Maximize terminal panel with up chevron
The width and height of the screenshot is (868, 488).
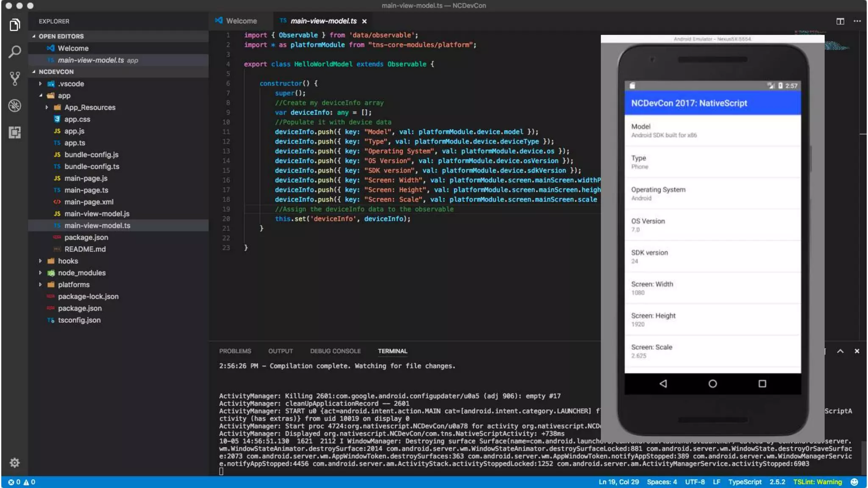[x=840, y=351]
